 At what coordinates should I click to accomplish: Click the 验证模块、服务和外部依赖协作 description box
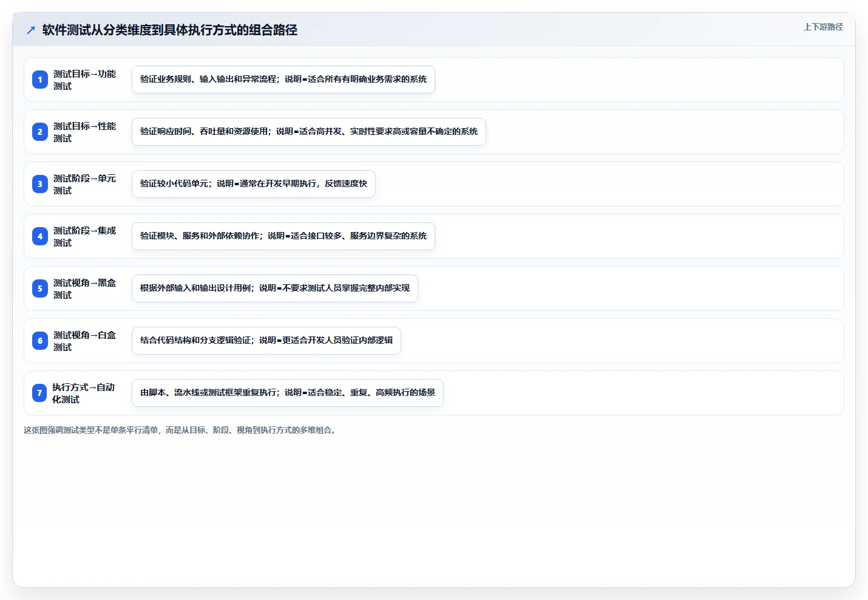pos(283,236)
